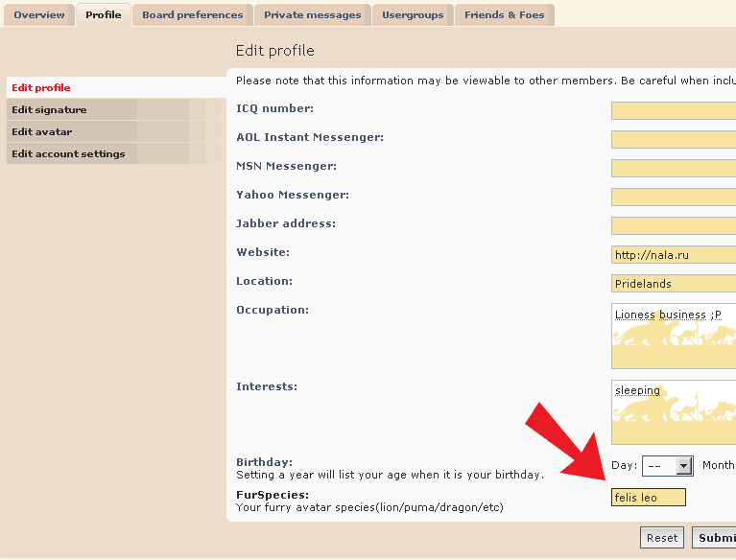Click the Jabber address input field
Image resolution: width=736 pixels, height=560 pixels.
point(674,225)
